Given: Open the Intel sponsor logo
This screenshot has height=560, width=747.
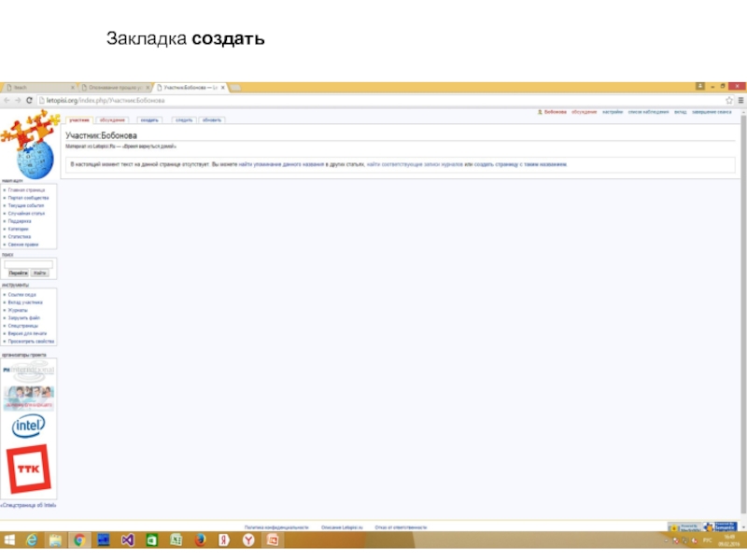Looking at the screenshot, I should tap(28, 427).
